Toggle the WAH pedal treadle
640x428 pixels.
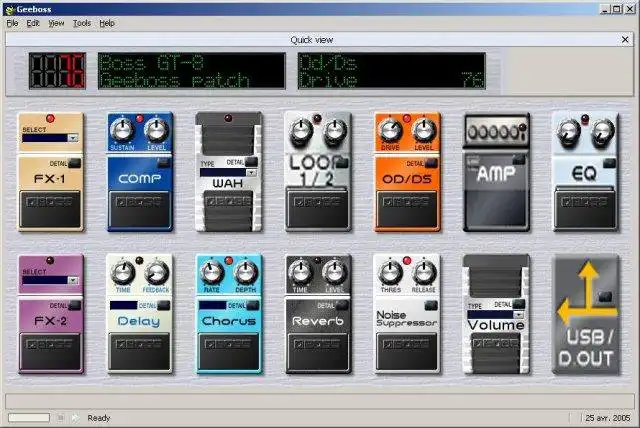pyautogui.click(x=228, y=210)
